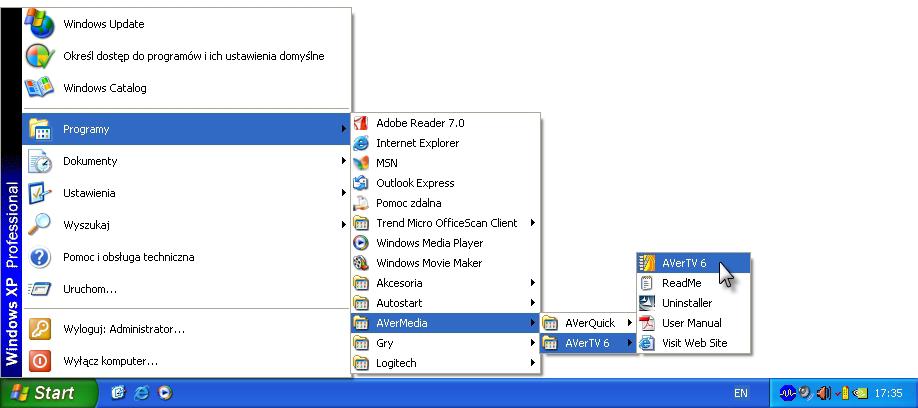This screenshot has height=408, width=918.
Task: Click the 17:35 taskbar clock
Action: 888,393
